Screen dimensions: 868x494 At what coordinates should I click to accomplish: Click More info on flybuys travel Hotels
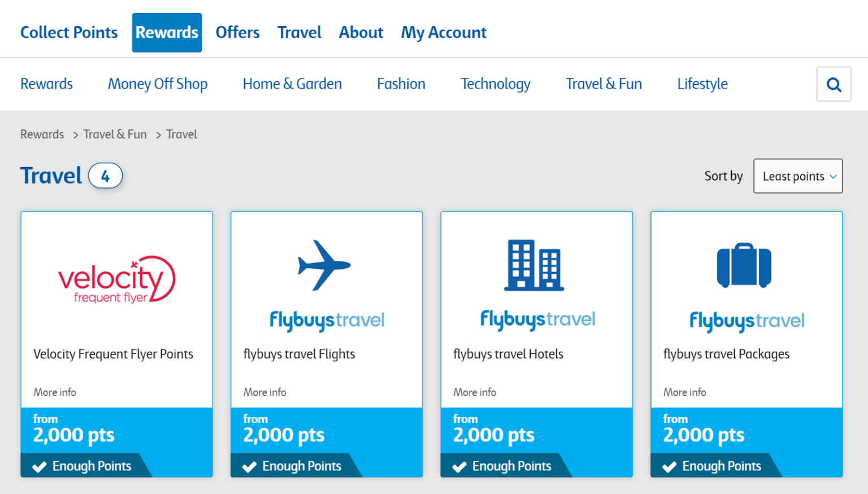coord(474,392)
